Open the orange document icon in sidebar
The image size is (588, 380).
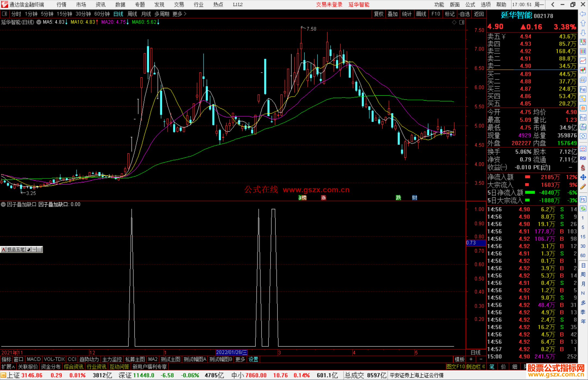[x=583, y=108]
